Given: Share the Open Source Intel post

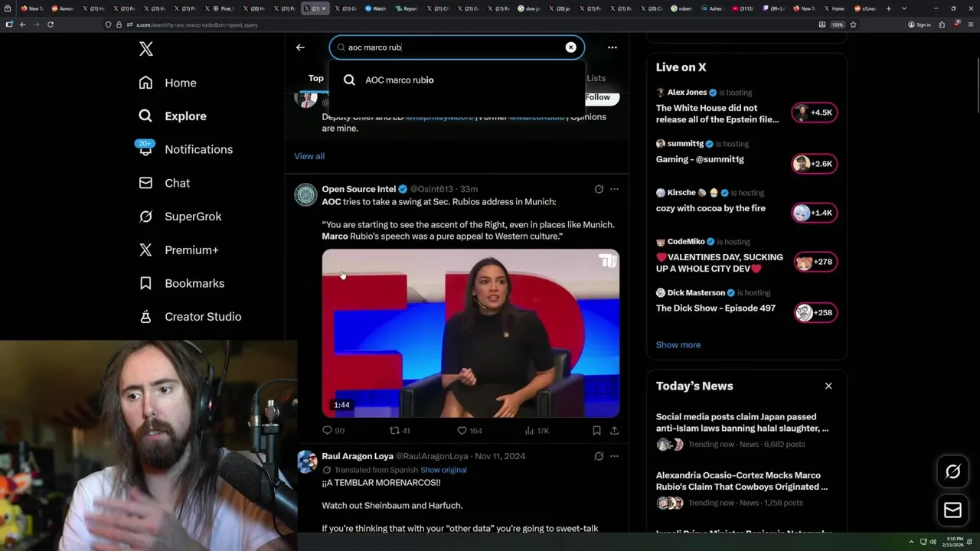Looking at the screenshot, I should 614,431.
